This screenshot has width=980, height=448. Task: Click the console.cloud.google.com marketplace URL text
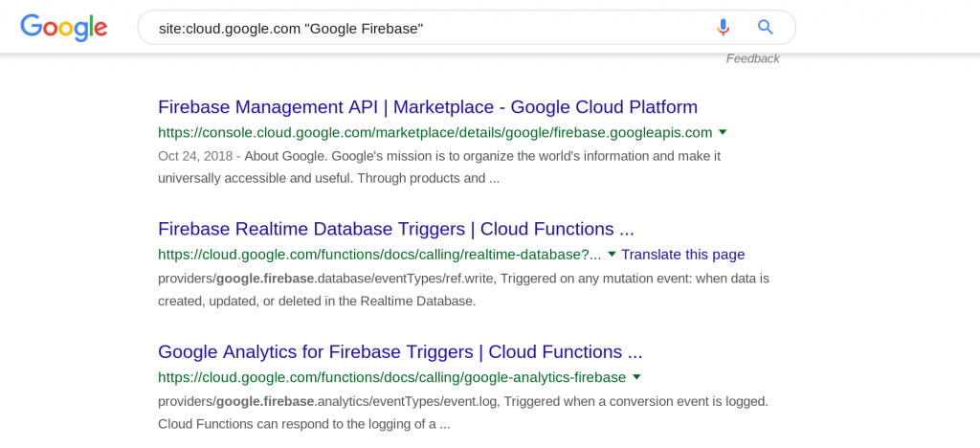click(x=435, y=132)
